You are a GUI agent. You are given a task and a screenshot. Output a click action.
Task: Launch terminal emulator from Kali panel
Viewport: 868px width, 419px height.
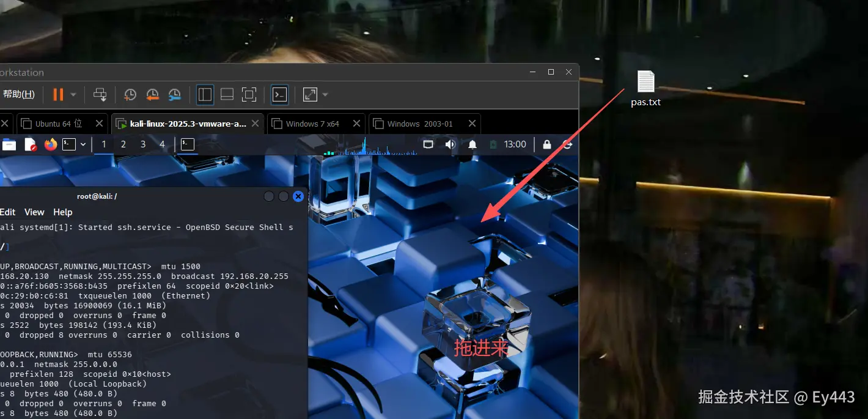coord(69,144)
